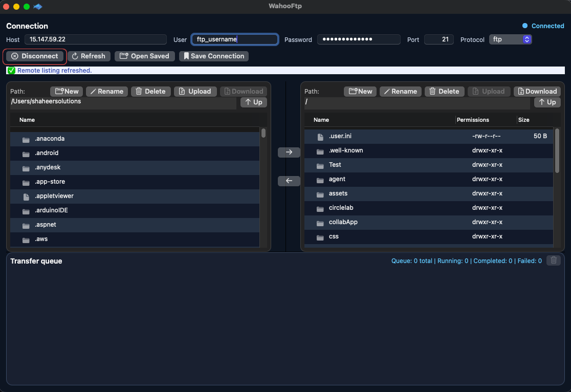Click the 50 B size cell
Screen dimensions: 571x392
tap(540, 136)
